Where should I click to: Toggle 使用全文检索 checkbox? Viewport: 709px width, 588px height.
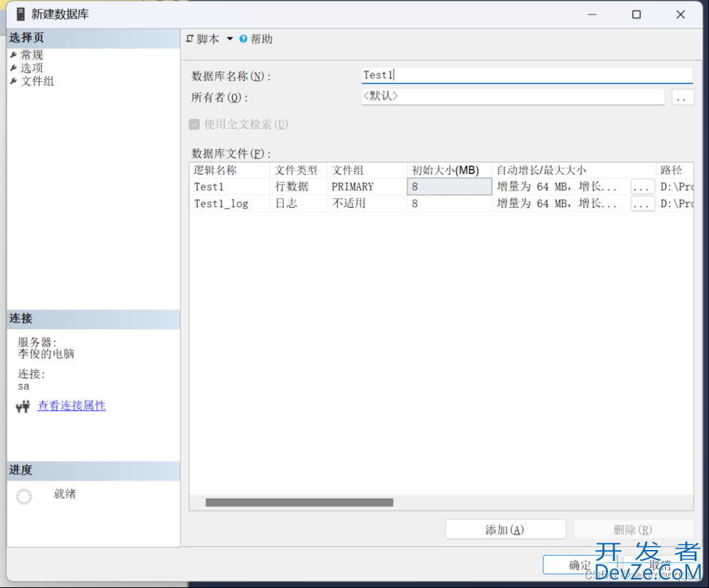(x=195, y=124)
